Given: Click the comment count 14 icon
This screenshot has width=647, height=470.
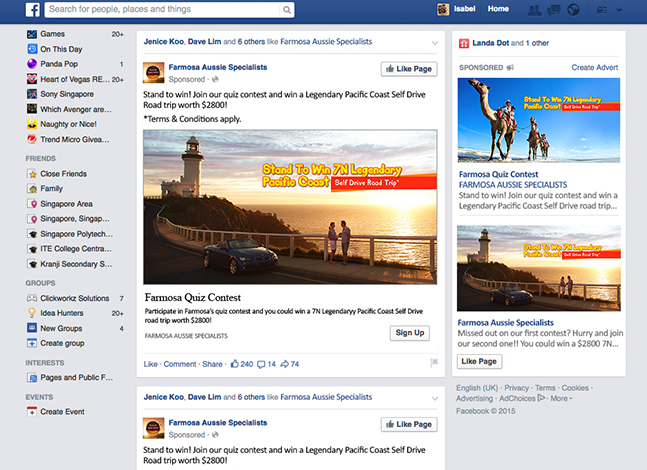Looking at the screenshot, I should click(x=261, y=364).
